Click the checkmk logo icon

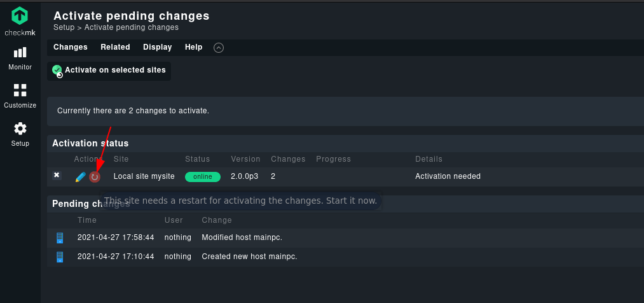[x=19, y=16]
